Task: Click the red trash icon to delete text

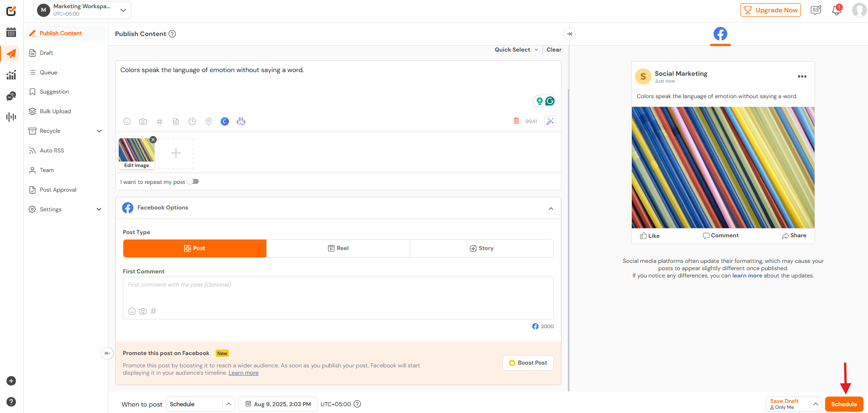Action: (516, 121)
